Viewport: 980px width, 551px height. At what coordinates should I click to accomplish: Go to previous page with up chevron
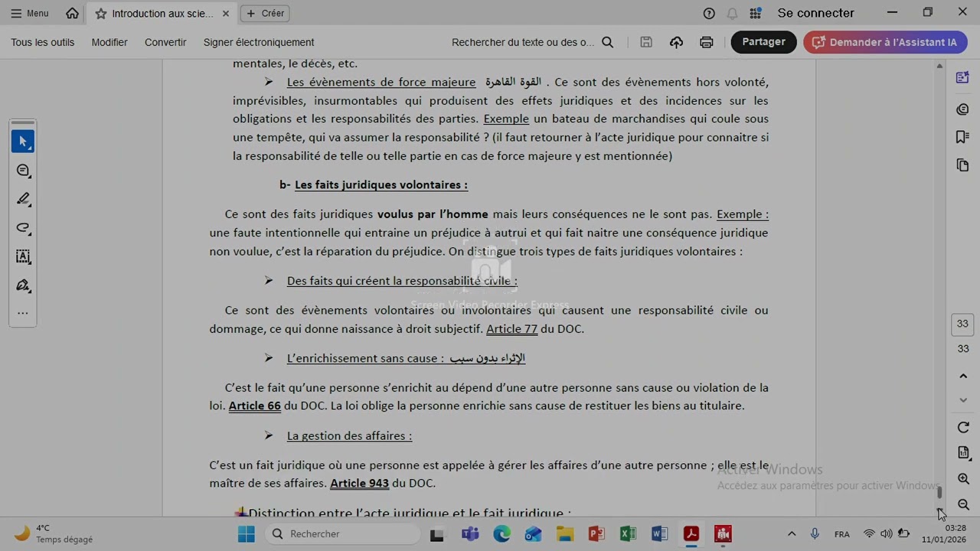(963, 376)
